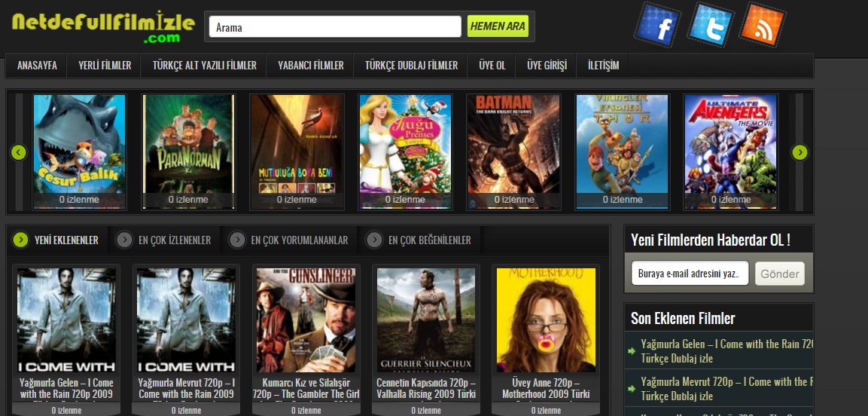Click green arrow icon beside Yeni Eklenenler
868x416 pixels.
[x=20, y=240]
